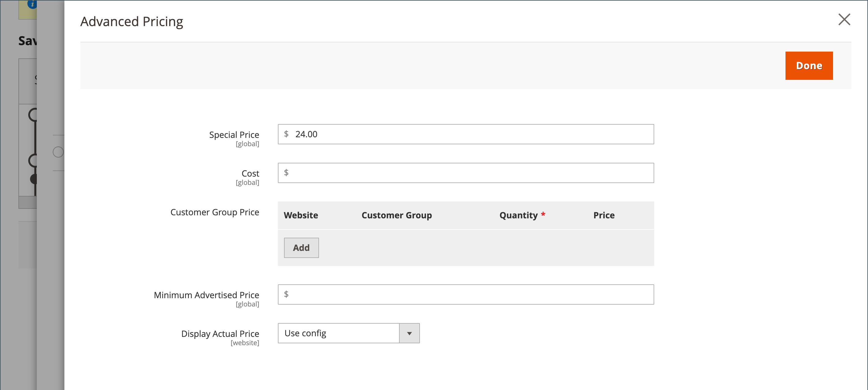
Task: Click the Website column header
Action: [x=301, y=215]
